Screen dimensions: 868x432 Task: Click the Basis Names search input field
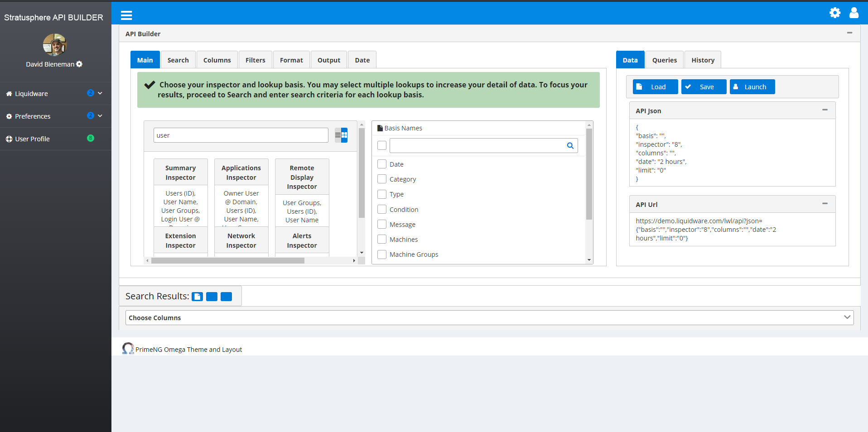coord(484,146)
